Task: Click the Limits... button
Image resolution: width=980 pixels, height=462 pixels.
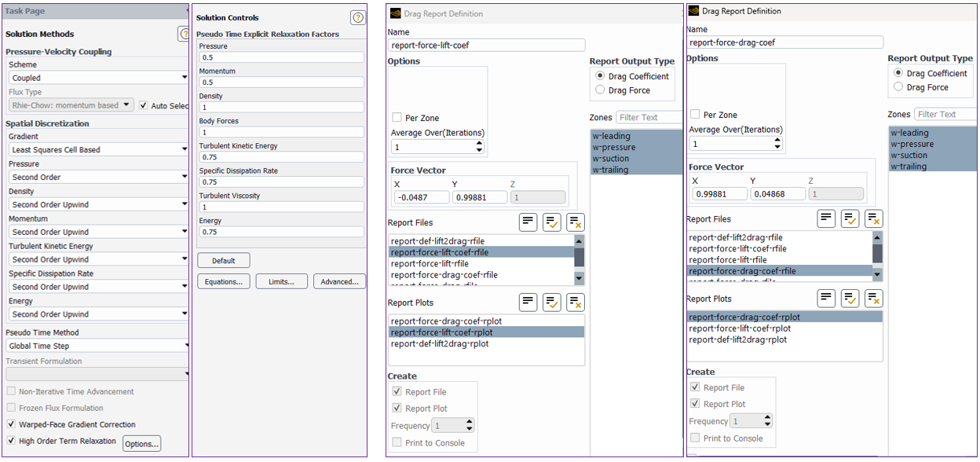Action: tap(281, 281)
